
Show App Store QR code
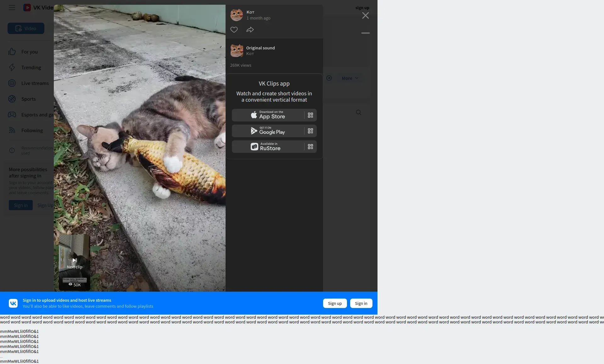(x=310, y=115)
